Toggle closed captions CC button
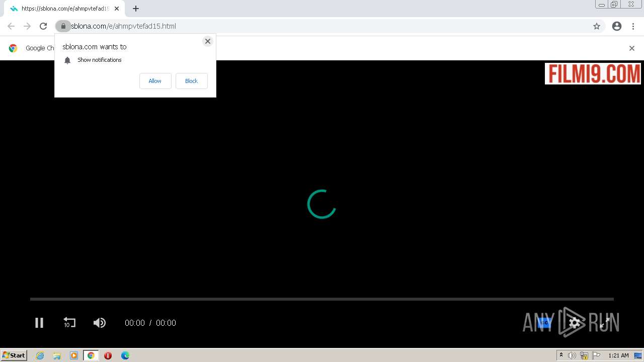The width and height of the screenshot is (644, 362). point(545,323)
